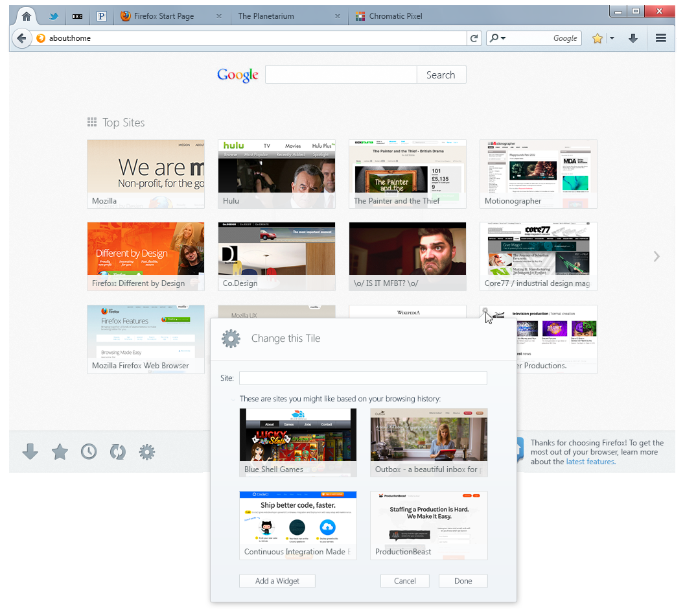This screenshot has width=685, height=616.
Task: Click the Top Sites grid icon
Action: pos(92,122)
